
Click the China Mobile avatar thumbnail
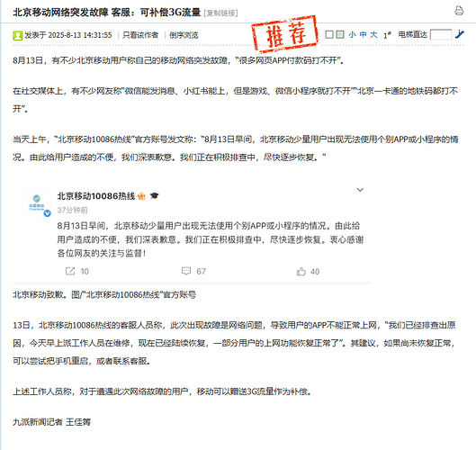point(37,202)
